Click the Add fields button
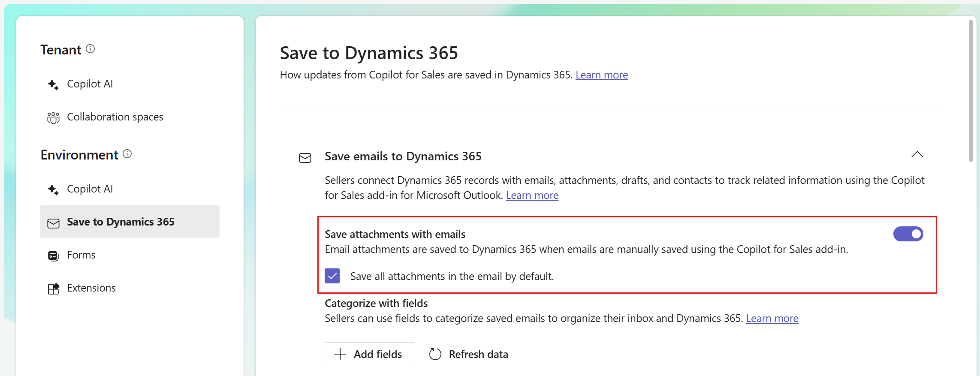Screen dimensions: 980x376 pyautogui.click(x=369, y=354)
